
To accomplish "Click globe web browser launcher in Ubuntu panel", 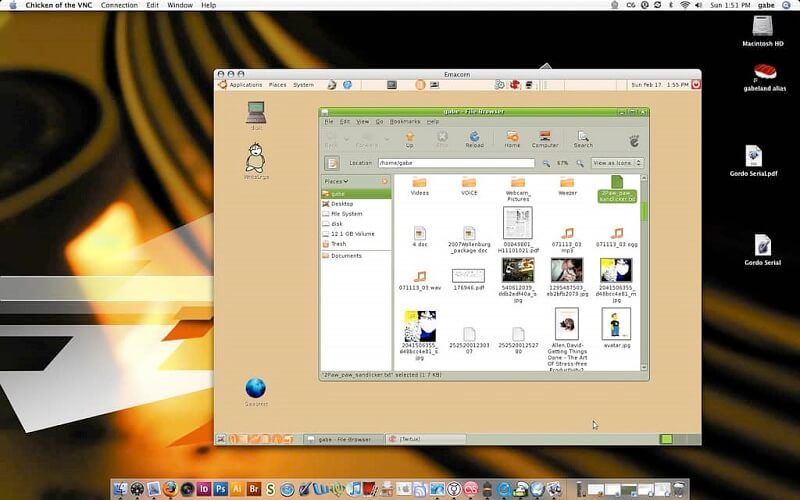I will (347, 85).
